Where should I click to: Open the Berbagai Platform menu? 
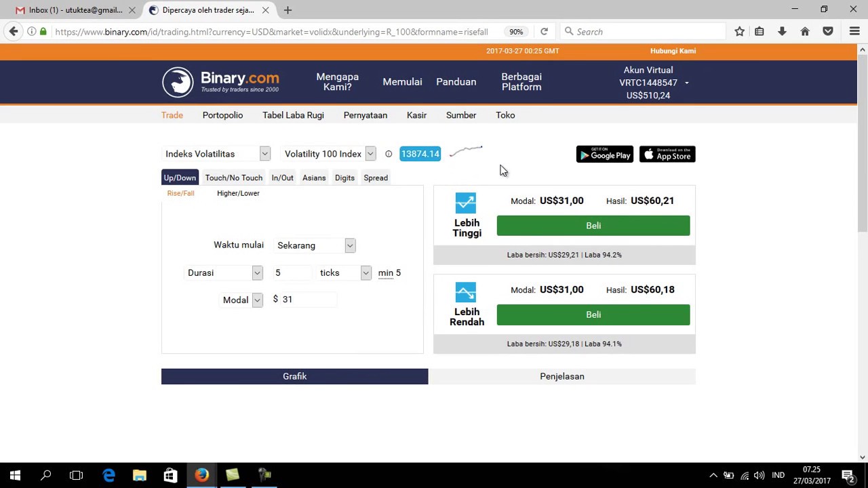521,82
